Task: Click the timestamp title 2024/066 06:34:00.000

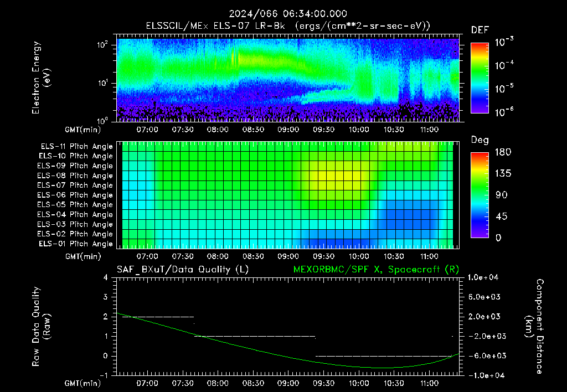Action: coord(288,14)
